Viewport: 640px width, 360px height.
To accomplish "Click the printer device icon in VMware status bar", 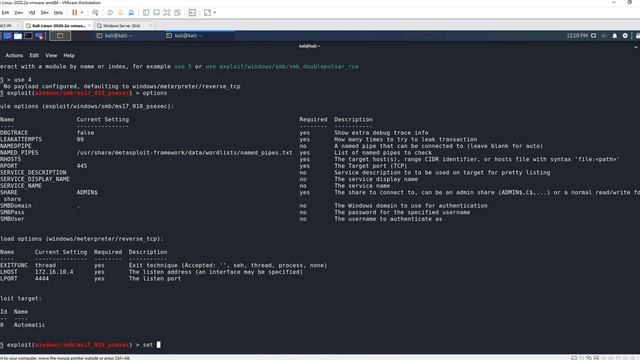I will pos(596,358).
